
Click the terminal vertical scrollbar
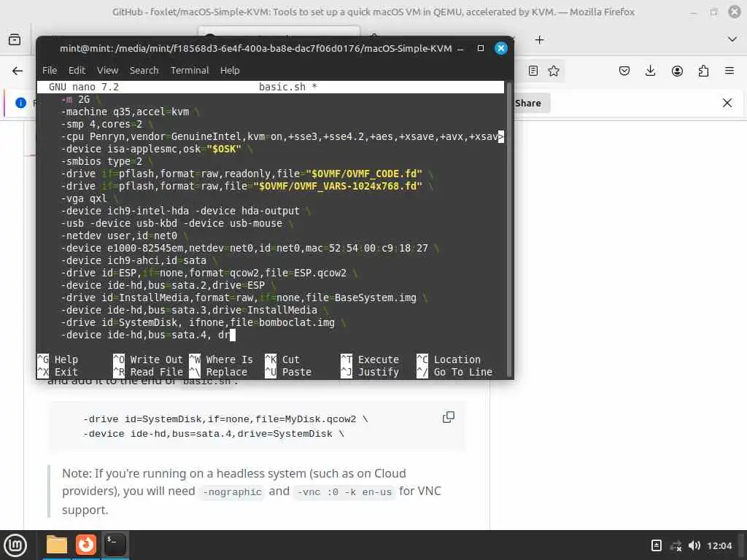[508, 228]
